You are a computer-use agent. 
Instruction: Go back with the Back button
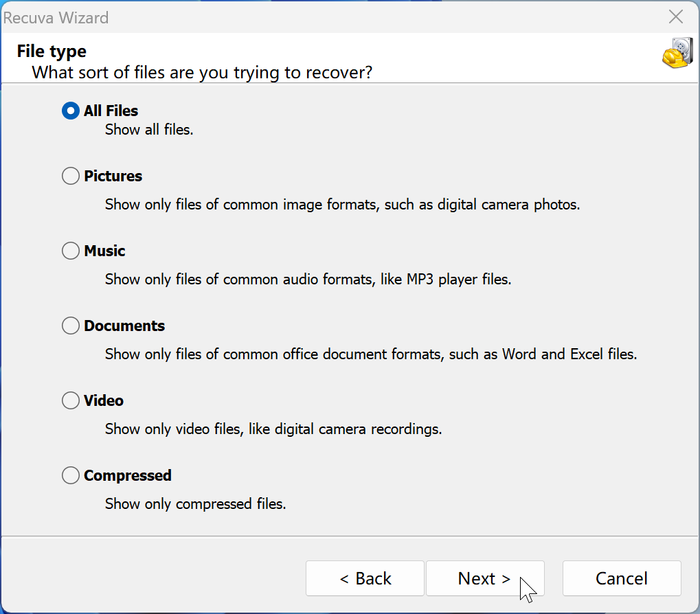pos(365,578)
